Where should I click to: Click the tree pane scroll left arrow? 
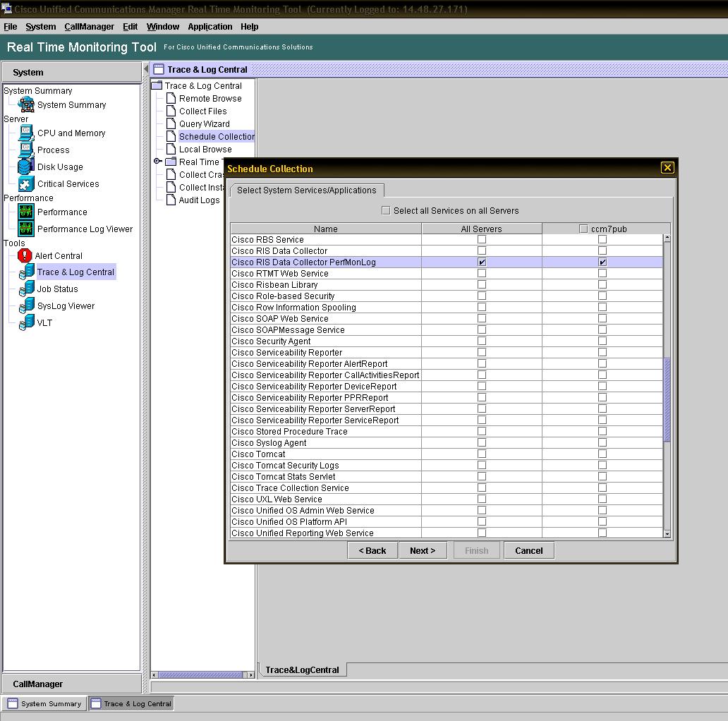(154, 674)
